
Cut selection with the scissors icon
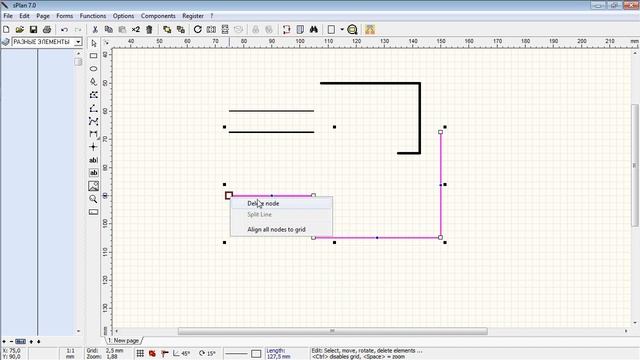pyautogui.click(x=95, y=29)
